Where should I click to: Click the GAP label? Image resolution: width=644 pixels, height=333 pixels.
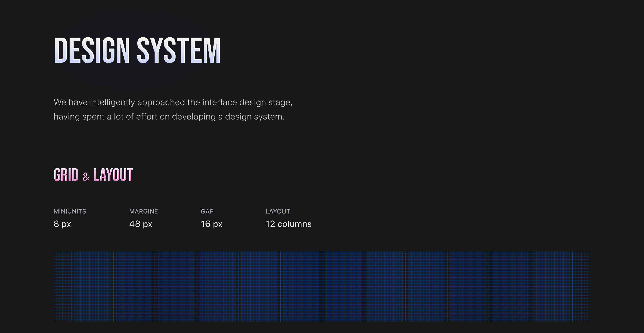pos(207,211)
